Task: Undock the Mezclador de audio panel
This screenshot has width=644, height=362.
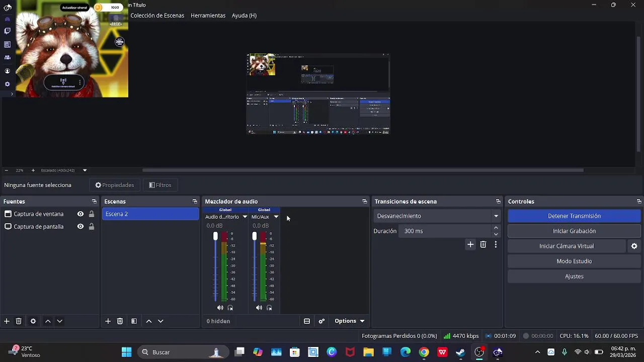Action: coord(365,202)
